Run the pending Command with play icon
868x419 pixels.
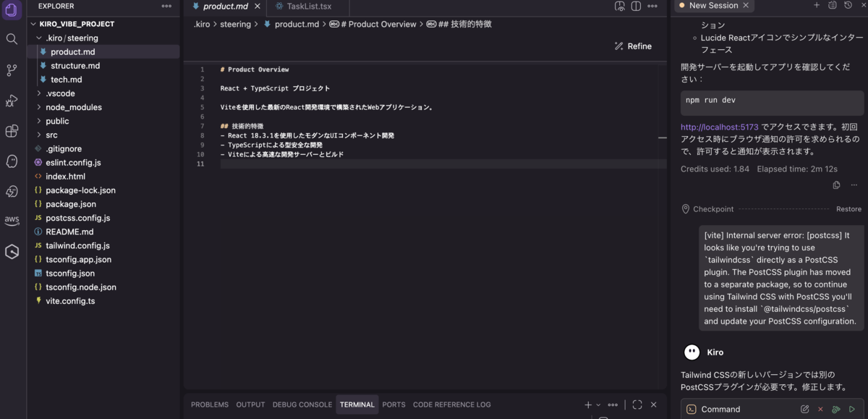(852, 410)
